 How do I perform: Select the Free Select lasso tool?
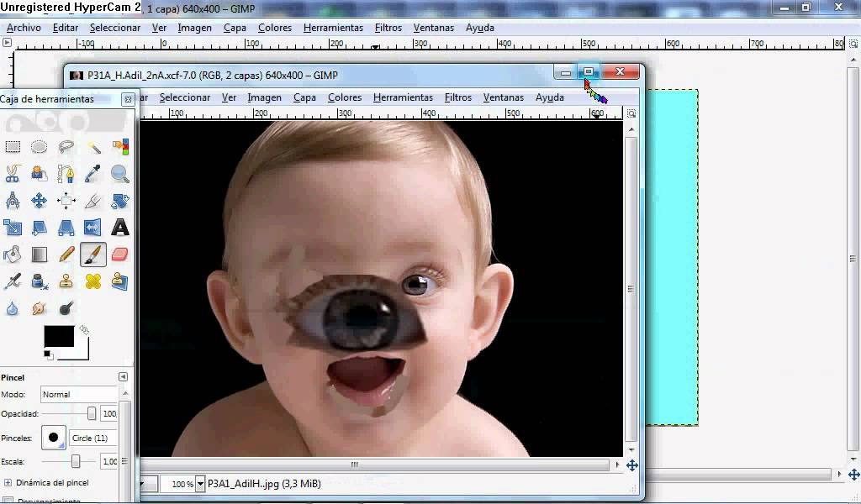66,147
